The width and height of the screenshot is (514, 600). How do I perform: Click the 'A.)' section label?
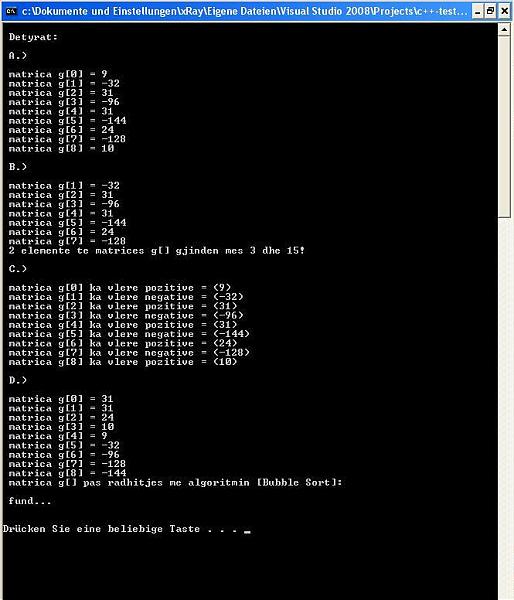[18, 56]
